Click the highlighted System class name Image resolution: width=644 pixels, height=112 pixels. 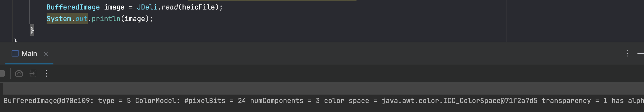pos(59,19)
